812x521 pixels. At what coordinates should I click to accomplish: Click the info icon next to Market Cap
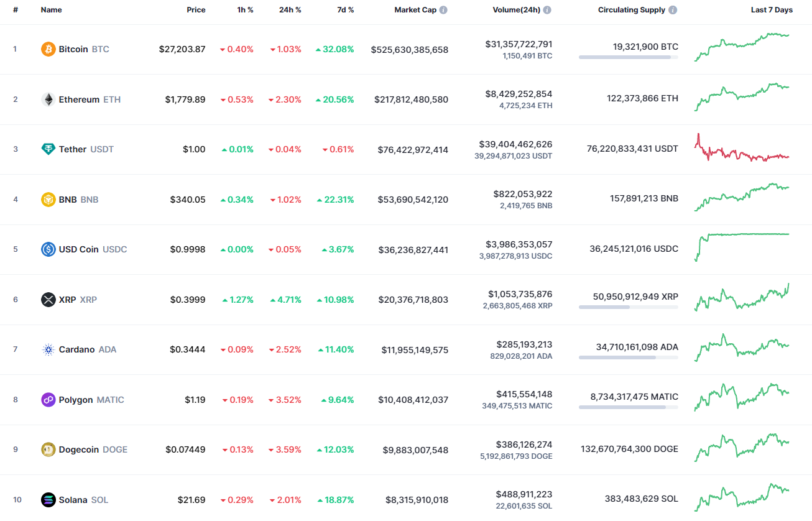point(443,10)
